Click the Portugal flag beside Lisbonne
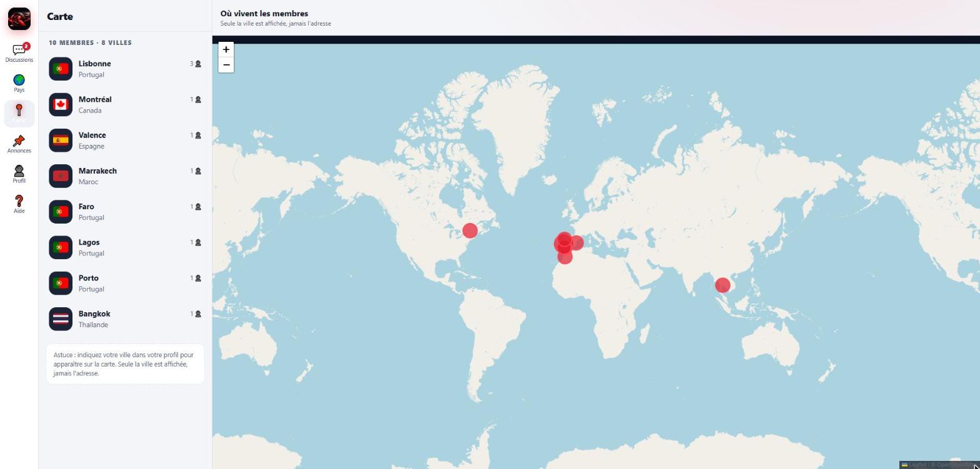The width and height of the screenshot is (980, 469). pyautogui.click(x=61, y=69)
